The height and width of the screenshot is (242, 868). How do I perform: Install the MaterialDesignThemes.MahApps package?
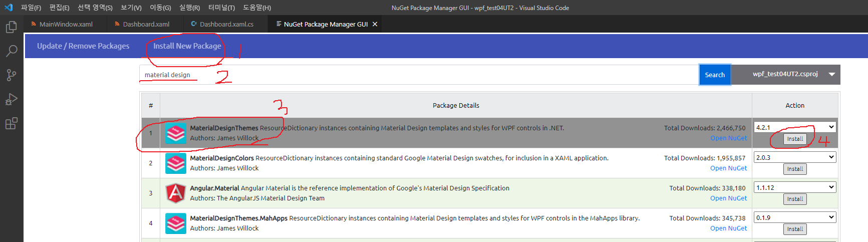[795, 229]
